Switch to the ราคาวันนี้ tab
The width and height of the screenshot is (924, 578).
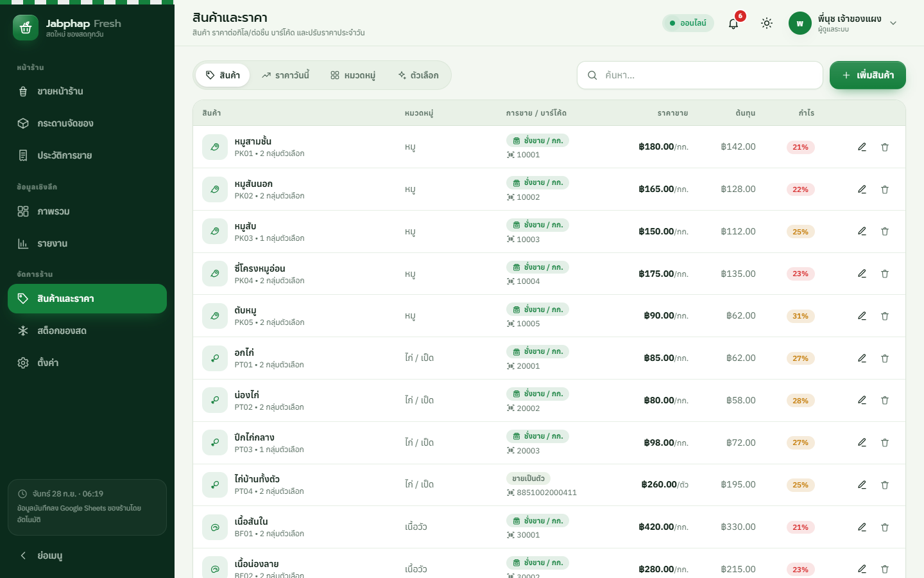(x=285, y=75)
